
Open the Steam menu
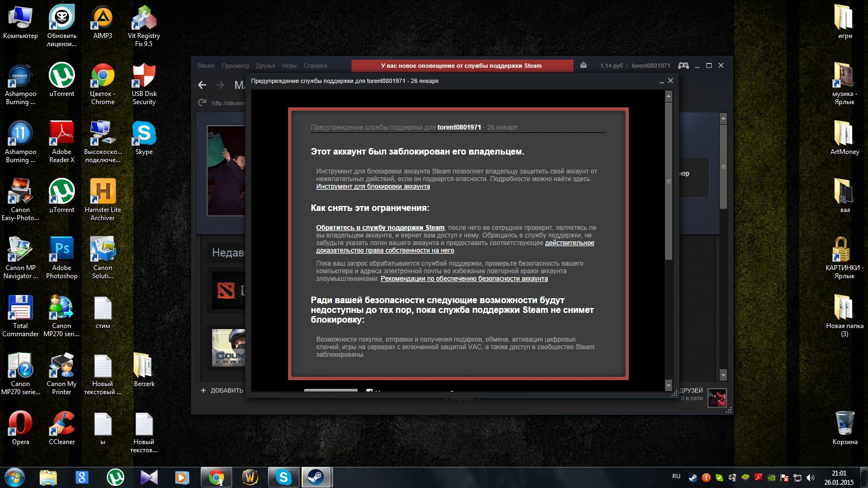pyautogui.click(x=206, y=66)
